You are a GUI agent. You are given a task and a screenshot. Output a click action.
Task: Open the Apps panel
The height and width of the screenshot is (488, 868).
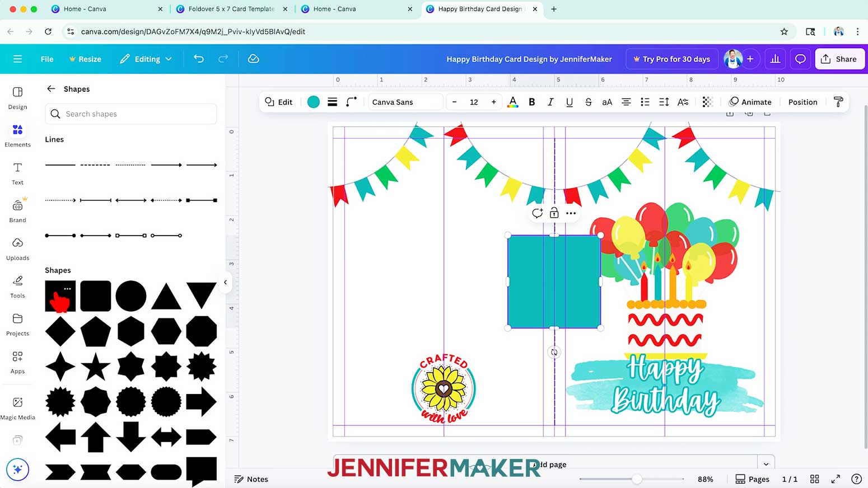(x=17, y=362)
